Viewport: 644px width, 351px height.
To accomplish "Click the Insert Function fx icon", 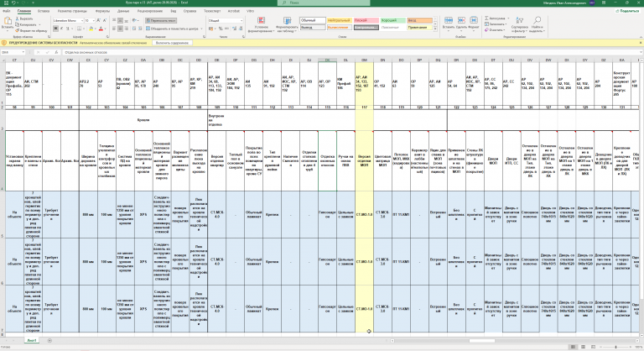I will pyautogui.click(x=55, y=52).
